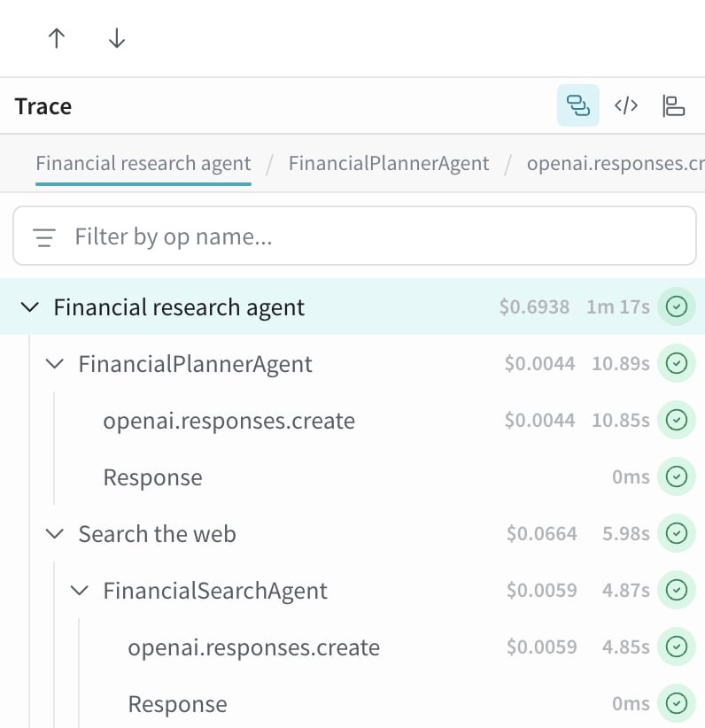The width and height of the screenshot is (705, 728).
Task: Open FinancialPlannerAgent tree row
Action: pyautogui.click(x=352, y=363)
